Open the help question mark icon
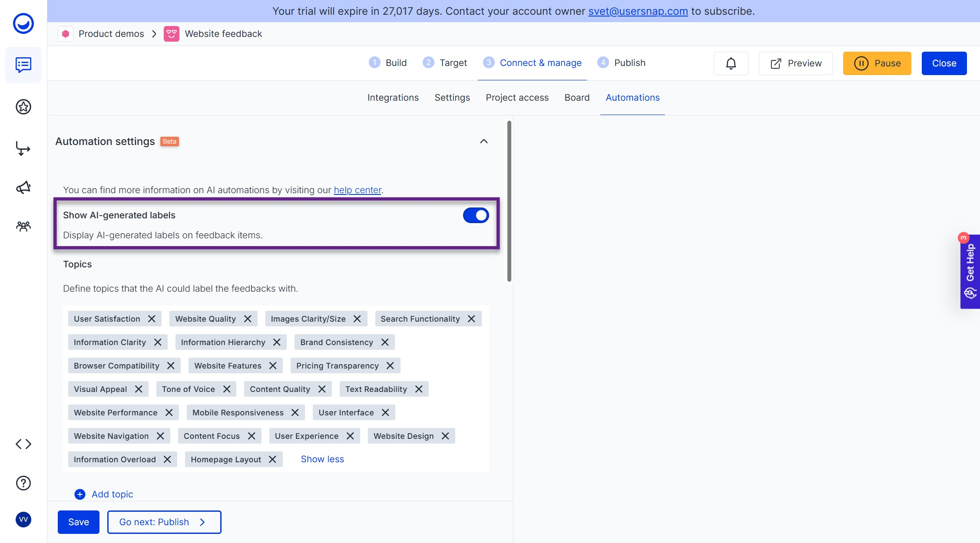This screenshot has width=980, height=543. [x=23, y=483]
